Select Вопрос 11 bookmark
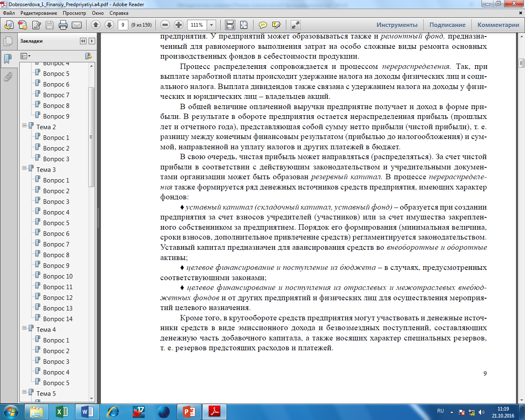This screenshot has width=525, height=420. pos(58,287)
